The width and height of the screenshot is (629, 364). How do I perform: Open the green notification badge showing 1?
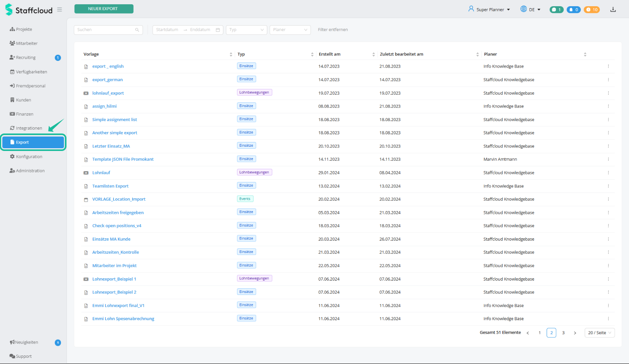(x=556, y=10)
